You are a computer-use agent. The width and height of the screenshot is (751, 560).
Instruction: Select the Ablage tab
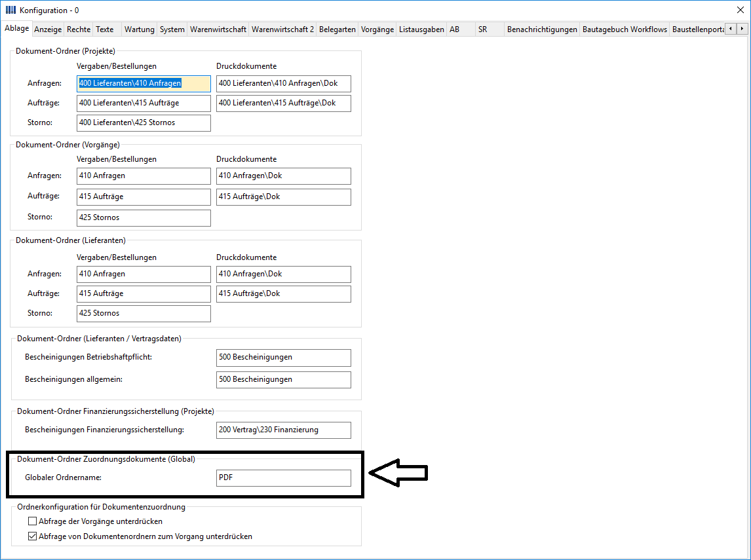click(x=17, y=28)
